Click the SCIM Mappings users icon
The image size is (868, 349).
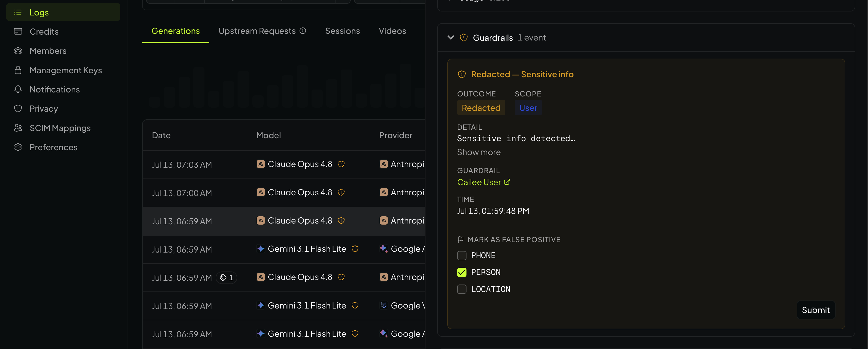point(18,128)
